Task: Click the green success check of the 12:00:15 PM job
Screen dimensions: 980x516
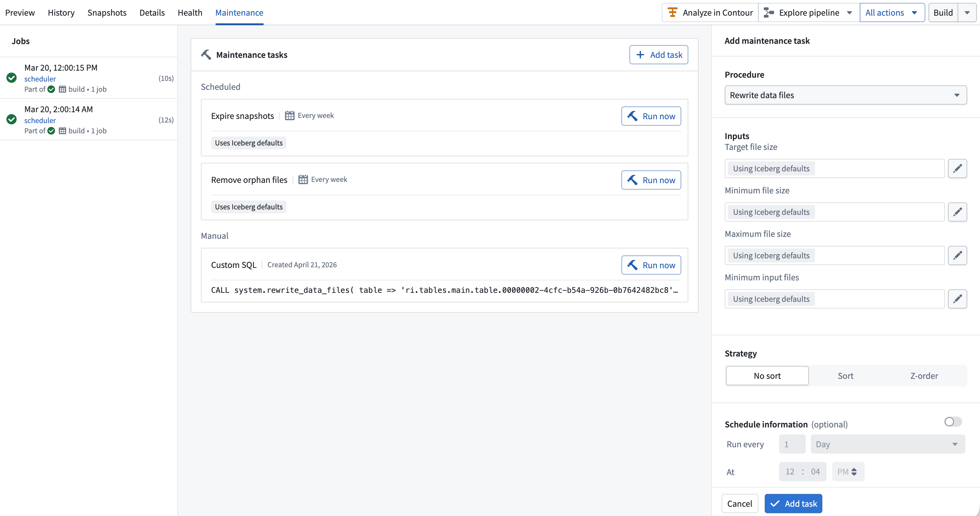Action: click(x=12, y=78)
